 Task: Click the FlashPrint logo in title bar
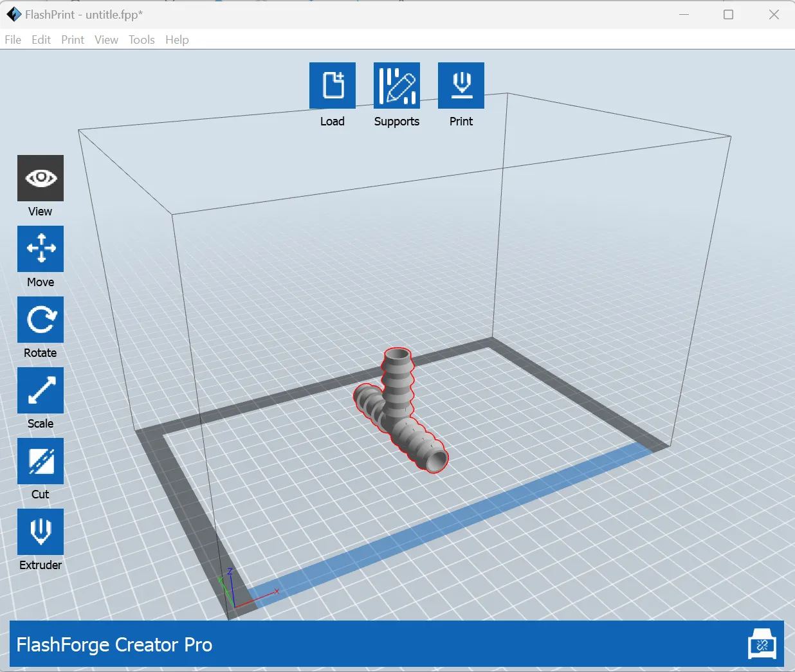click(x=14, y=14)
